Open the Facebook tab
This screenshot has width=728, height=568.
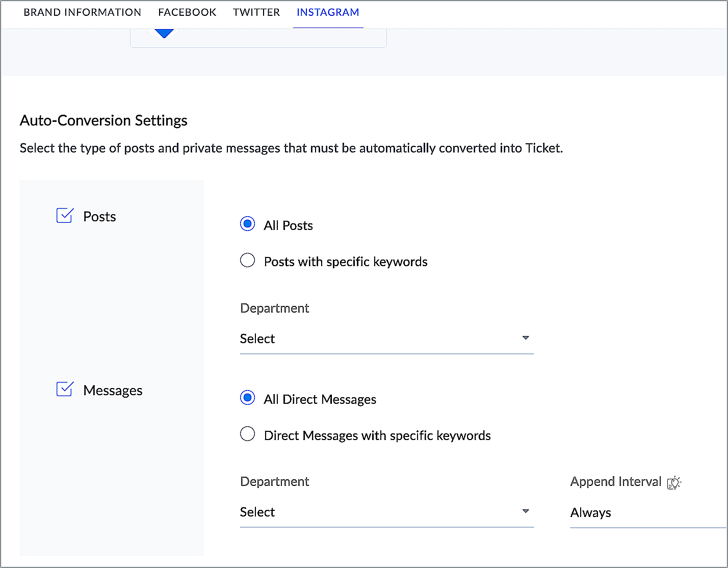coord(187,12)
